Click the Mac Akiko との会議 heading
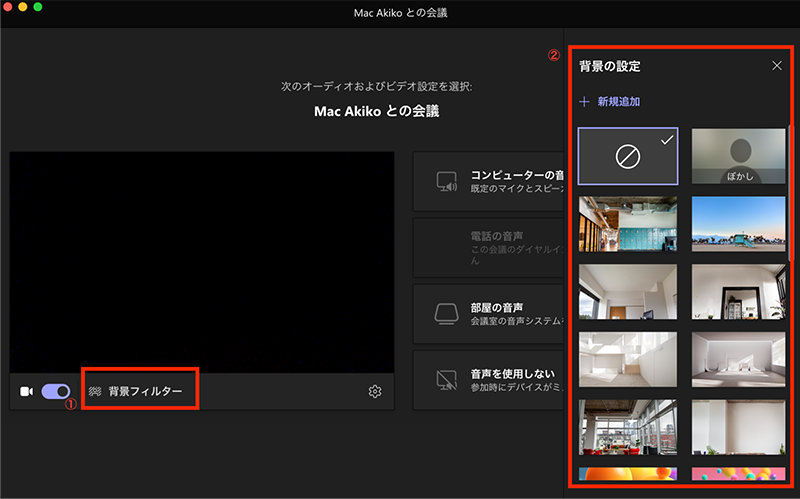Viewport: 800px width, 499px height. point(377,111)
